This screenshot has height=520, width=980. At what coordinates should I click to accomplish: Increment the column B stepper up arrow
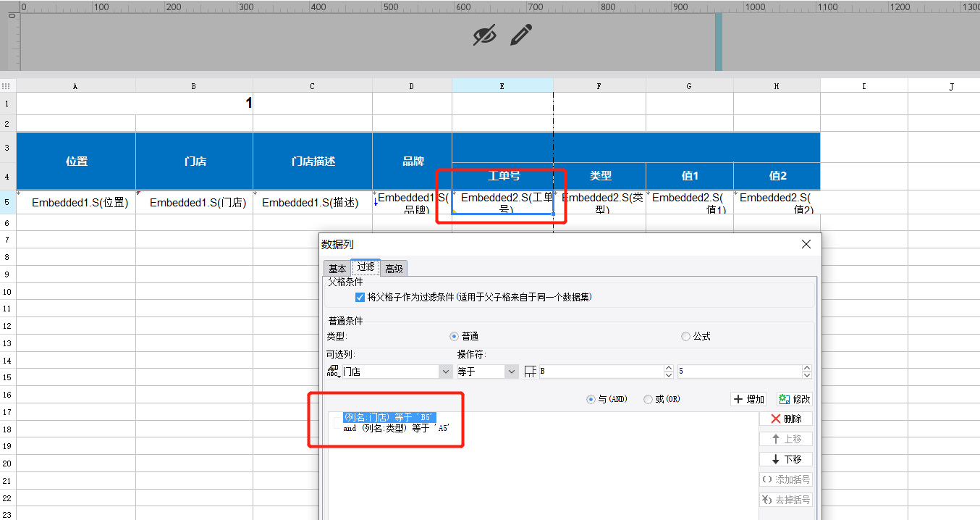pyautogui.click(x=669, y=368)
